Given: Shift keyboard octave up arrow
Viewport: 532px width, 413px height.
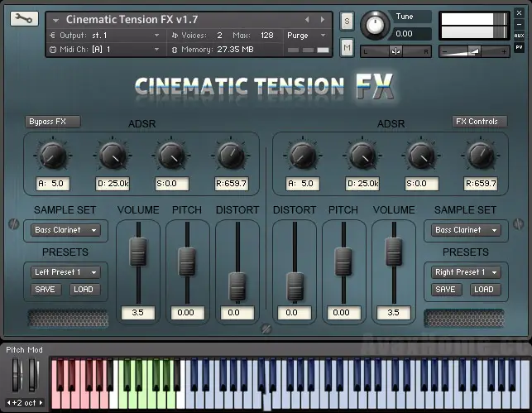Looking at the screenshot, I should [x=41, y=403].
